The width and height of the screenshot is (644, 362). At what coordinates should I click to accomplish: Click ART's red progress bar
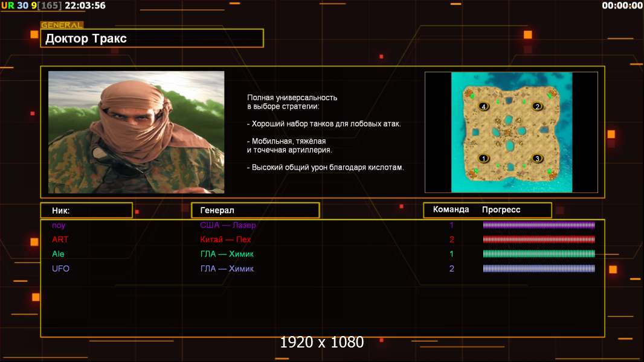[x=539, y=240]
